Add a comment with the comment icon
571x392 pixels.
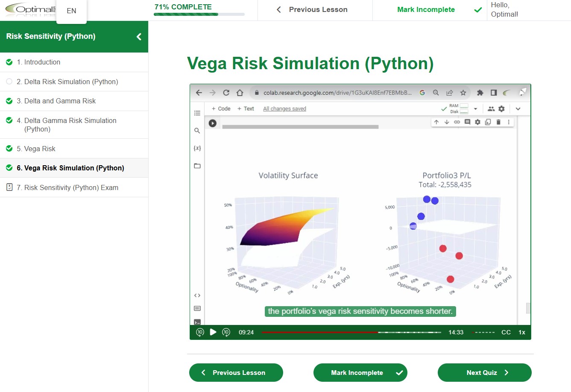(467, 122)
